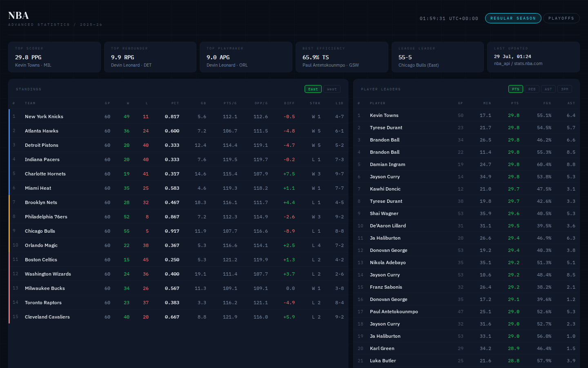Viewport: 588px width, 368px height.
Task: Switch to the Regular Season view
Action: pos(513,18)
